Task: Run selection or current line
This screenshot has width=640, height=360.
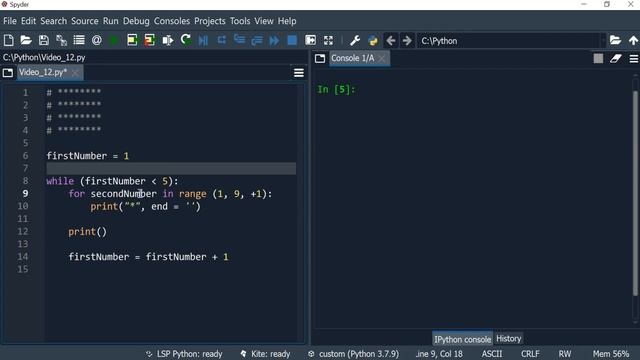Action: point(167,40)
